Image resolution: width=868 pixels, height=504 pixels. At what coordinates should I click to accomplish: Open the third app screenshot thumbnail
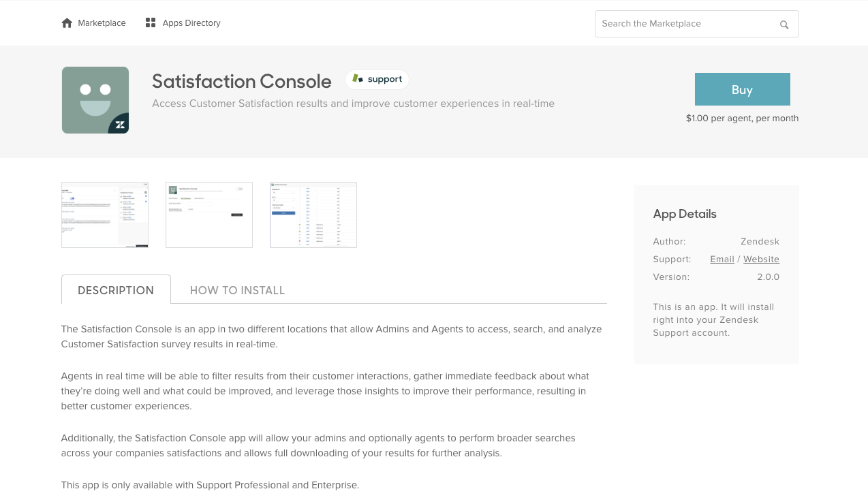(x=313, y=215)
